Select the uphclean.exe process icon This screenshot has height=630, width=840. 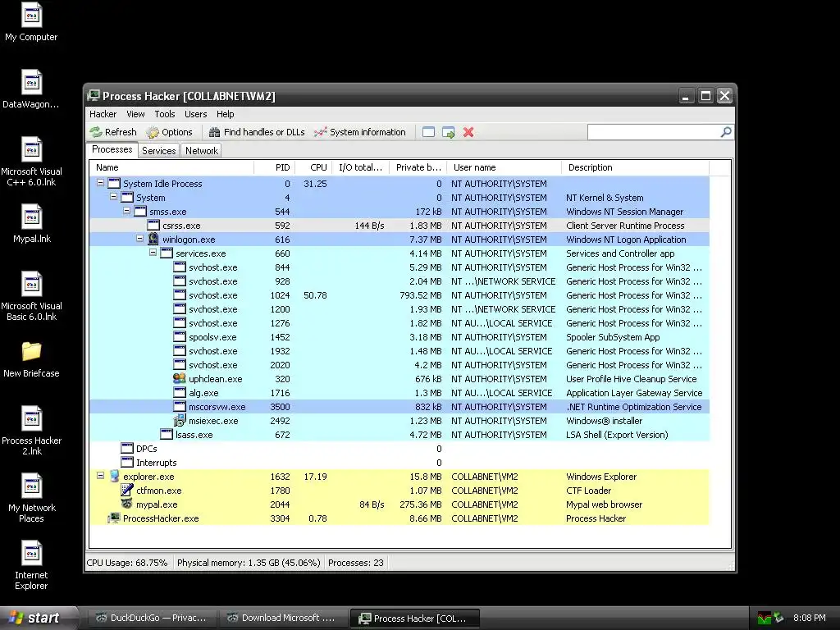[180, 378]
